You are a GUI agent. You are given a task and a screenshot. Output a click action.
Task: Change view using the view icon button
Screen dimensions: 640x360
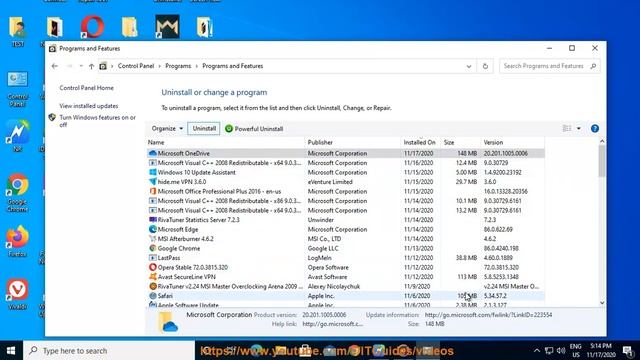tap(567, 129)
